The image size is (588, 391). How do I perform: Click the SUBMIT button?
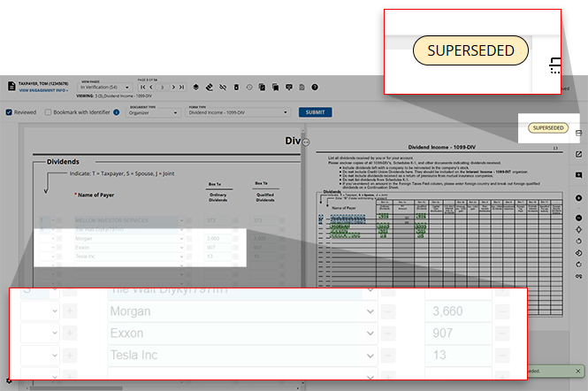(315, 112)
